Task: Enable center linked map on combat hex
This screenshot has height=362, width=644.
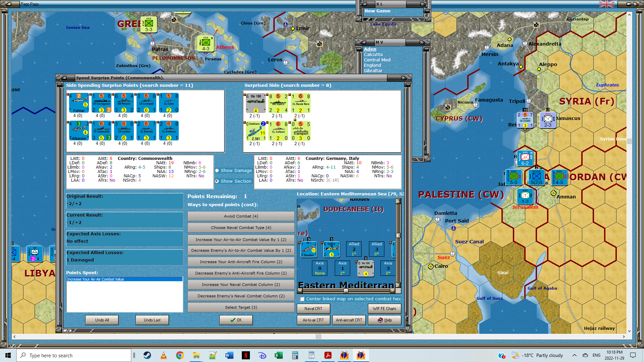Action: click(302, 299)
